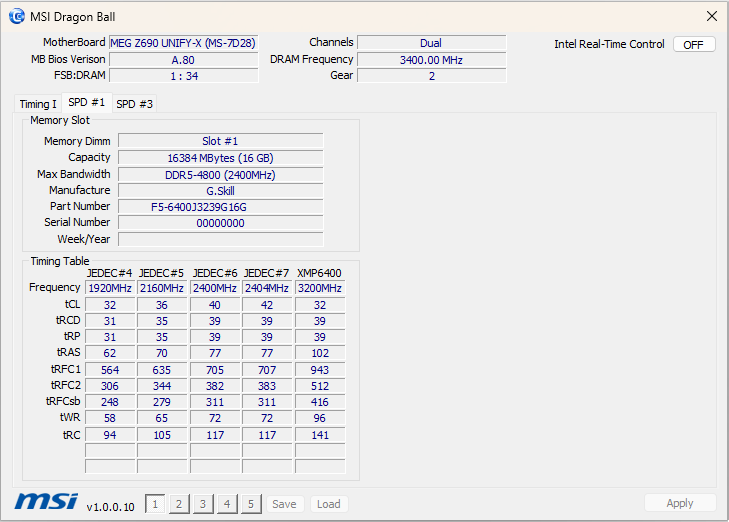Switch to the Timing I tab

pos(38,104)
